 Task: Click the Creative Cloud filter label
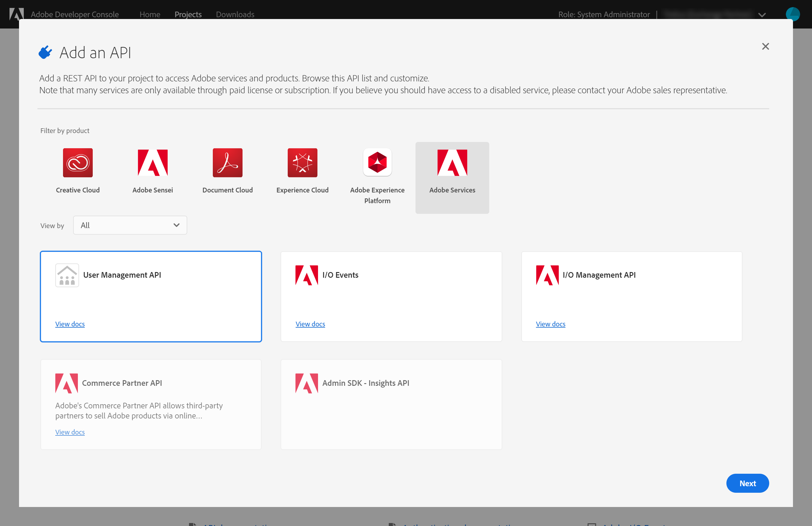pos(78,190)
